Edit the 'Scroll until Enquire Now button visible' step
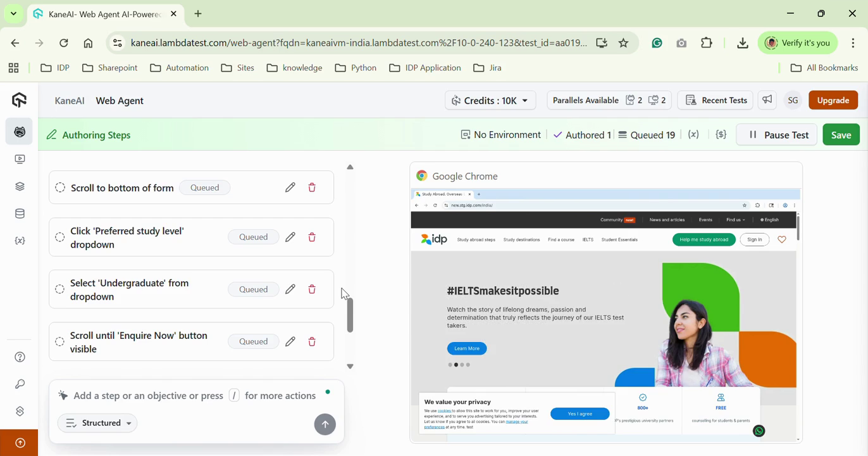 290,342
